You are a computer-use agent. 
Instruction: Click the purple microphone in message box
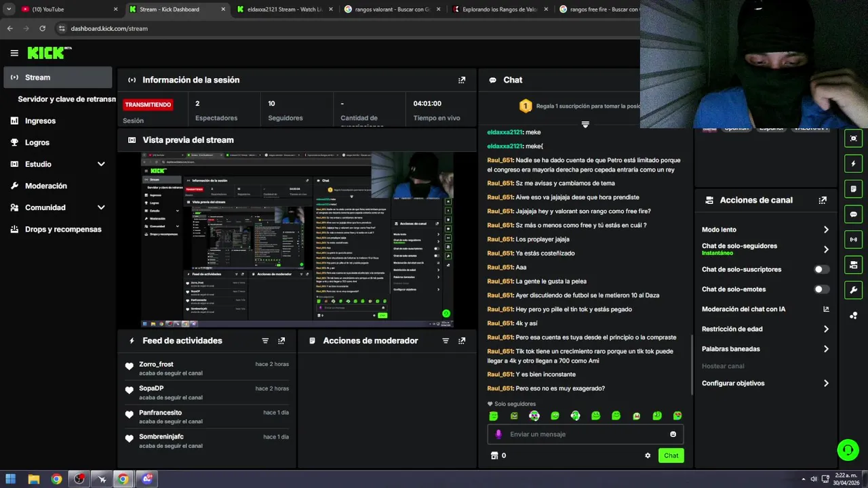pyautogui.click(x=498, y=434)
